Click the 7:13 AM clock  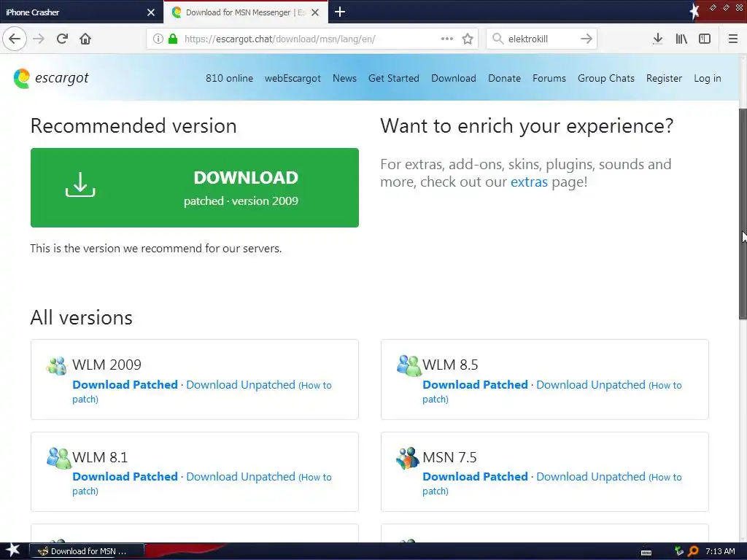click(720, 551)
